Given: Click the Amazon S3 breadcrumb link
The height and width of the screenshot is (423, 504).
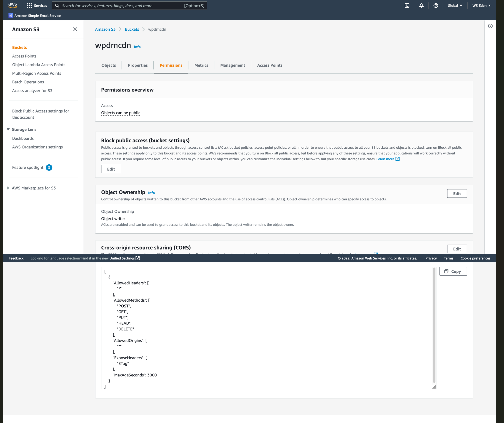Looking at the screenshot, I should click(105, 29).
